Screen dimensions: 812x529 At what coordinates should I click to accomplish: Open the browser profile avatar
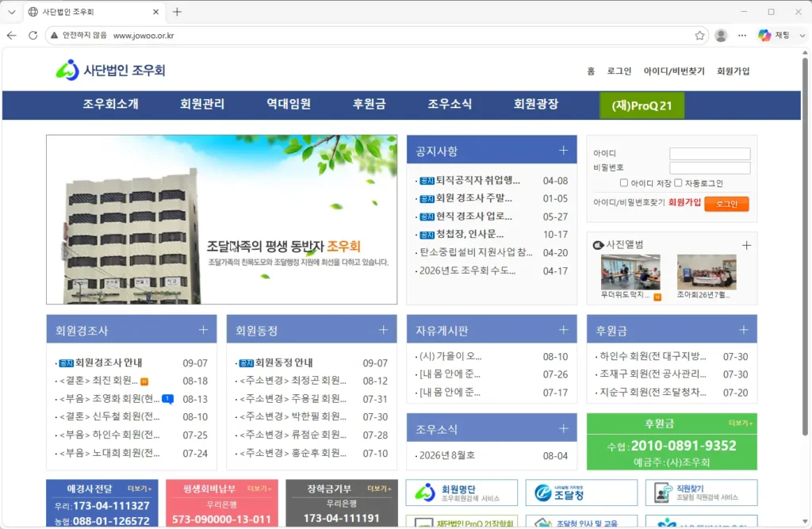coord(721,35)
